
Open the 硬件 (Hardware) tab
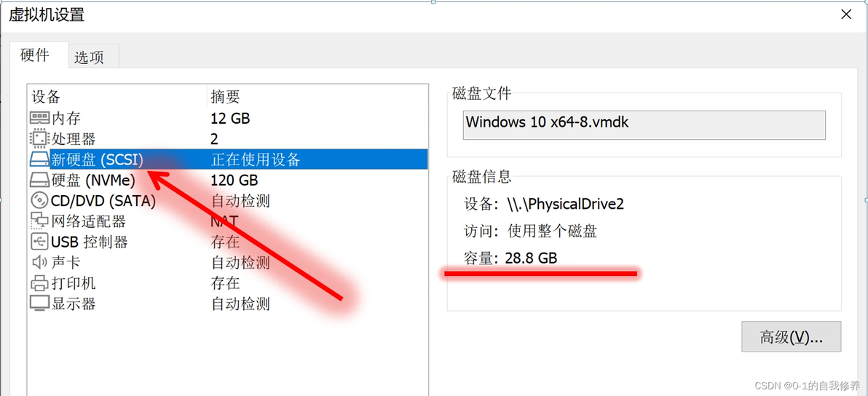[35, 55]
